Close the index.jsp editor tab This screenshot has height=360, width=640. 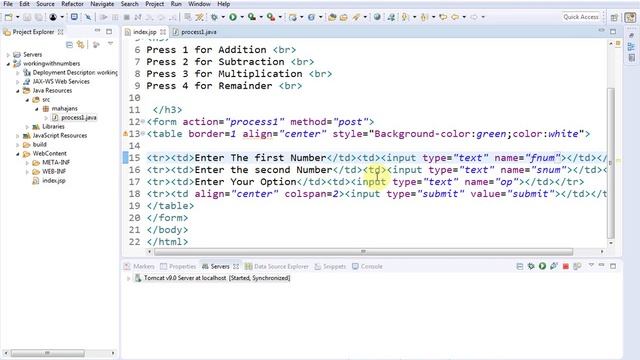163,32
